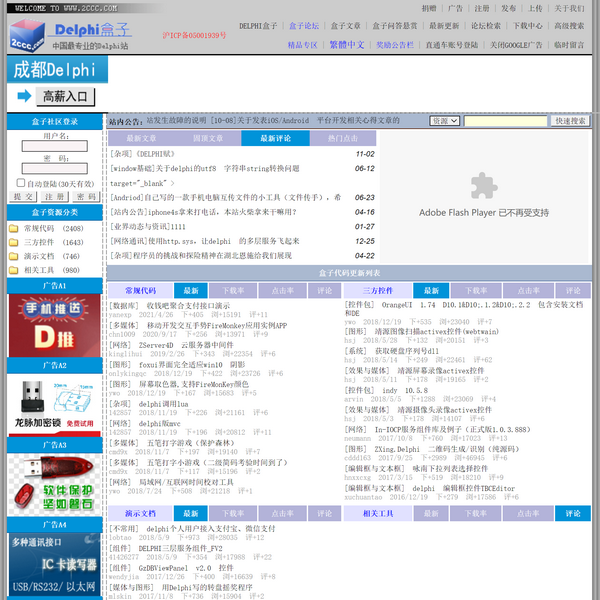Open the 演示文档 folder icon
The width and height of the screenshot is (600, 600).
point(15,257)
